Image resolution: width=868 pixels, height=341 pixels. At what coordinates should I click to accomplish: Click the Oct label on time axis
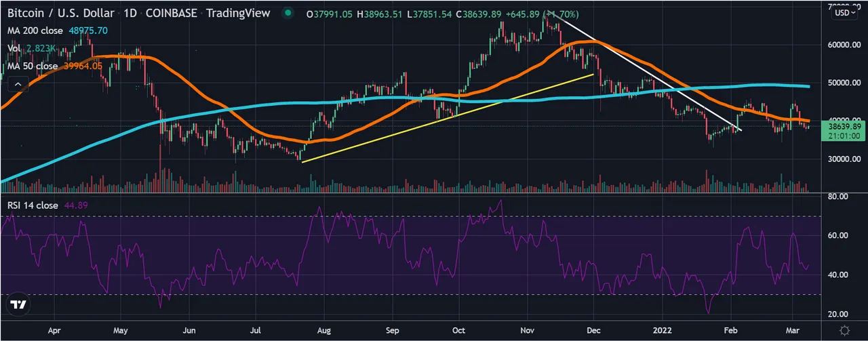pyautogui.click(x=460, y=332)
